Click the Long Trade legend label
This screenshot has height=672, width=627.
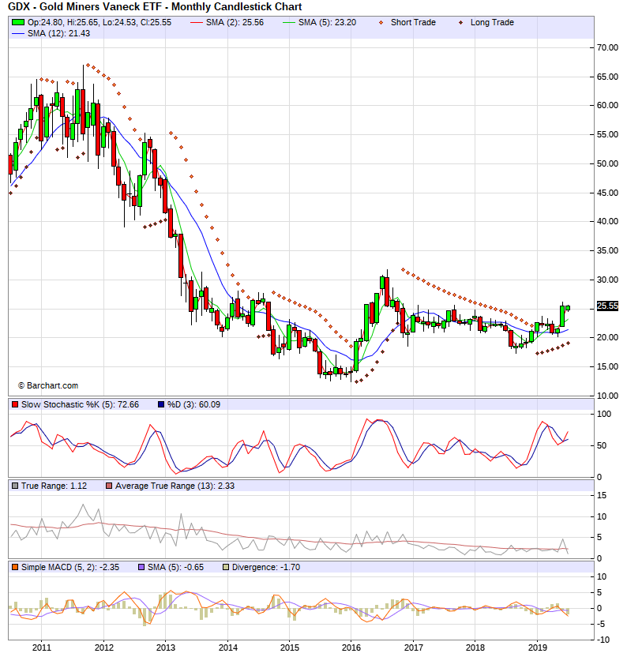pos(492,22)
